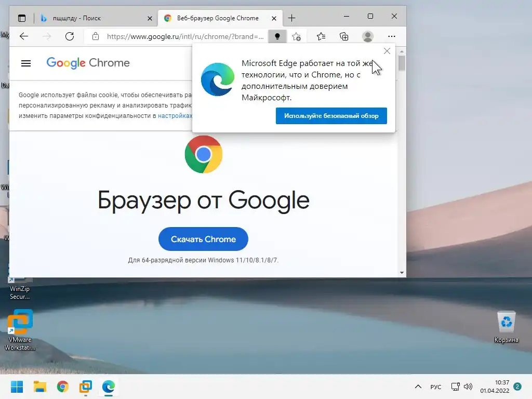The width and height of the screenshot is (532, 399).
Task: Open the user profile menu
Action: point(368,36)
